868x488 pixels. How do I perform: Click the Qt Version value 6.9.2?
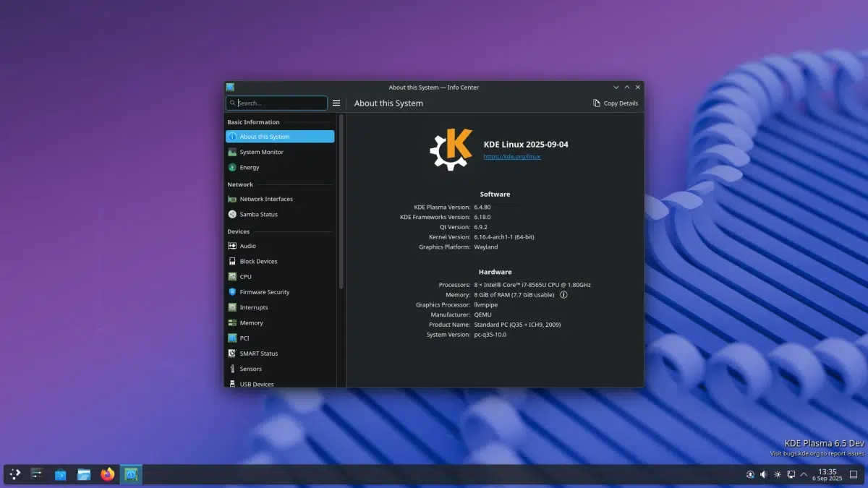click(482, 227)
